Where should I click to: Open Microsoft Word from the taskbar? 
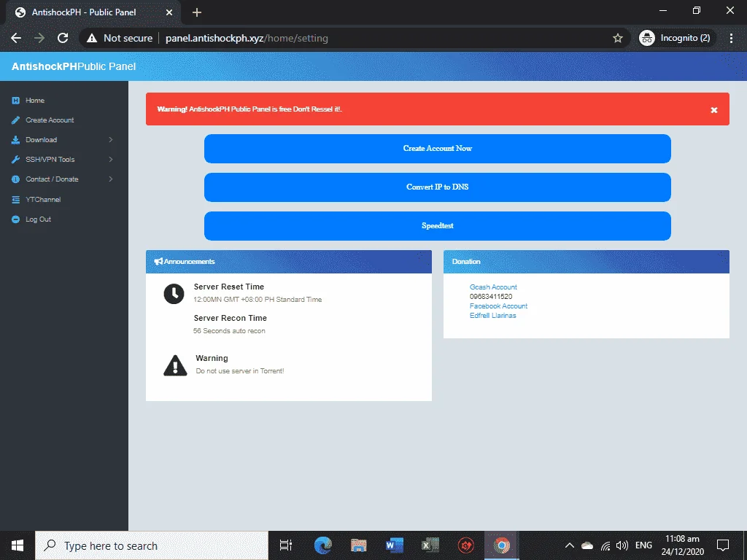coord(395,545)
